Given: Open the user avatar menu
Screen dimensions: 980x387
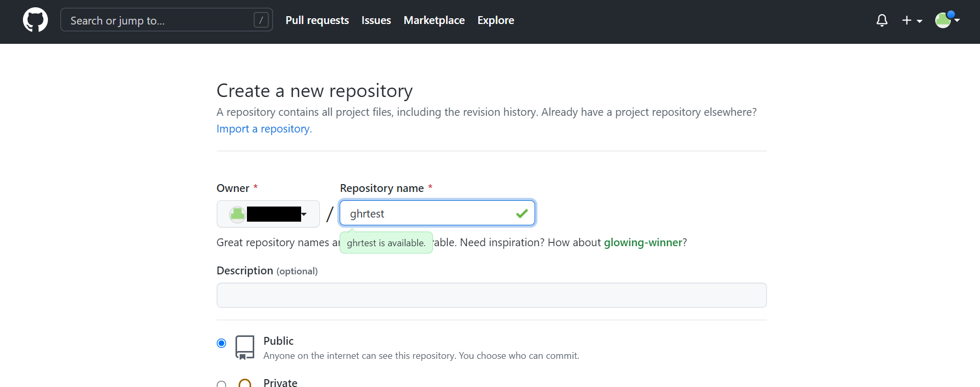Looking at the screenshot, I should point(947,20).
